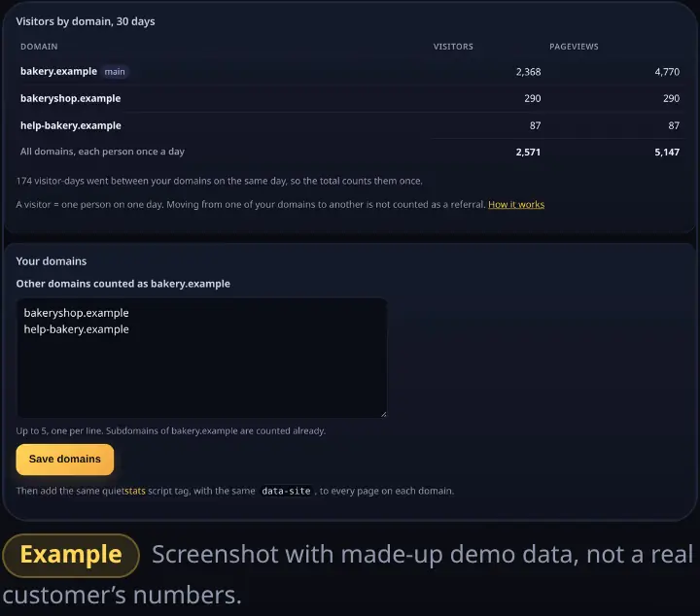Screen dimensions: 700x616
Task: Open the How it works link
Action: (x=516, y=204)
